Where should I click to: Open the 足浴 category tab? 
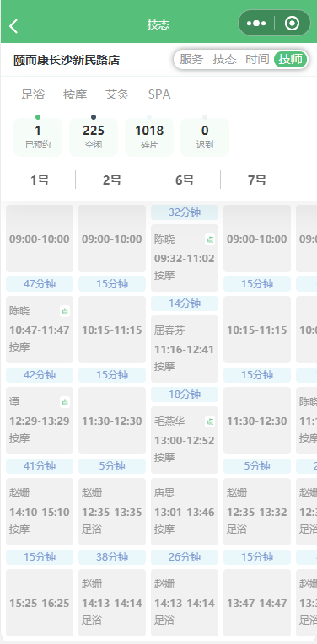[33, 94]
